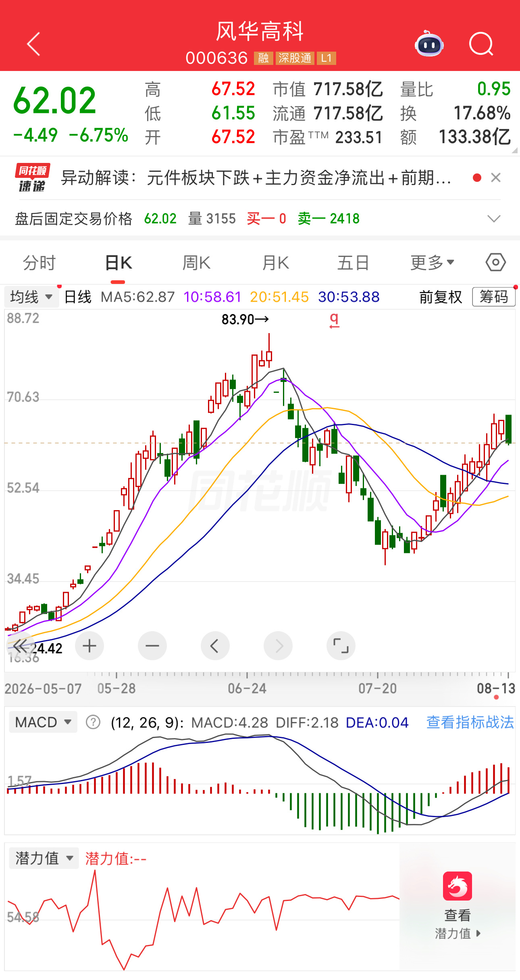Open the MACD help question mark

[x=93, y=722]
